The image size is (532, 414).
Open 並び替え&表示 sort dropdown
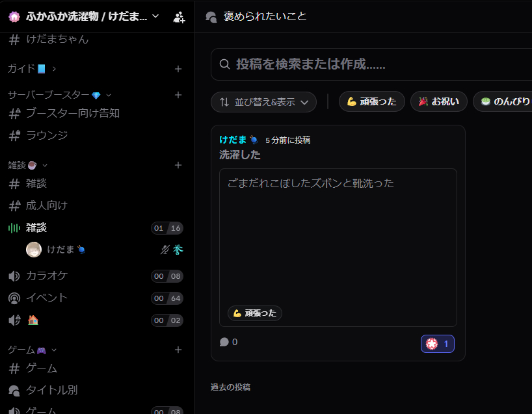[263, 102]
